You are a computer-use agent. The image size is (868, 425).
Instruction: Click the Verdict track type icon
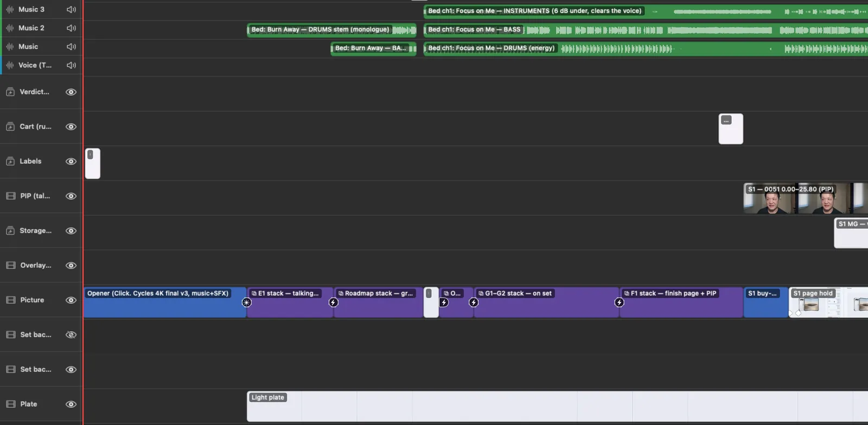point(10,92)
